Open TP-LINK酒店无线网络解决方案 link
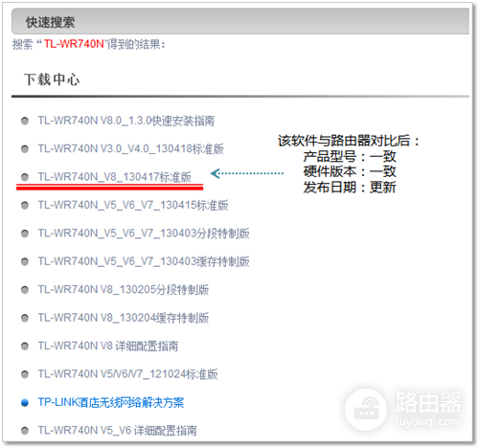Viewport: 479px width, 448px height. tap(111, 402)
